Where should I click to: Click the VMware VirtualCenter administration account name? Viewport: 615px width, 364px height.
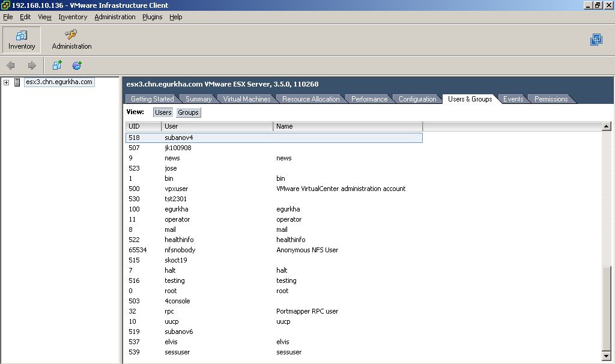click(341, 189)
